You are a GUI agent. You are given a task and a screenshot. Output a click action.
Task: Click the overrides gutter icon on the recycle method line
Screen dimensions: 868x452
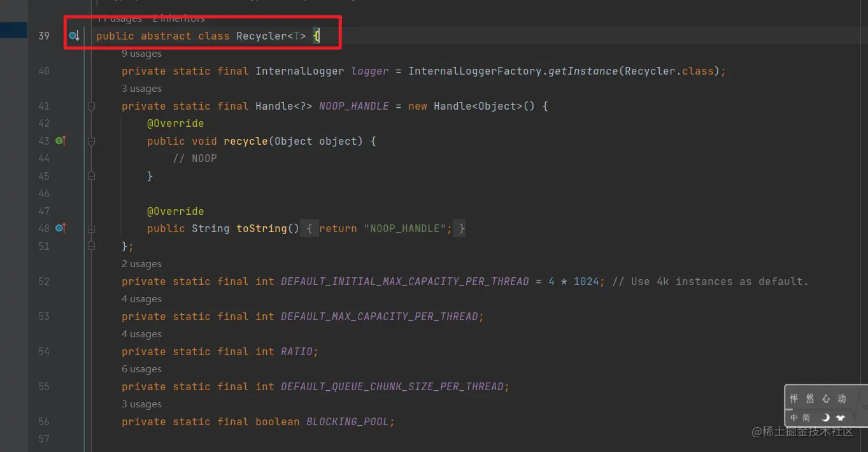60,141
